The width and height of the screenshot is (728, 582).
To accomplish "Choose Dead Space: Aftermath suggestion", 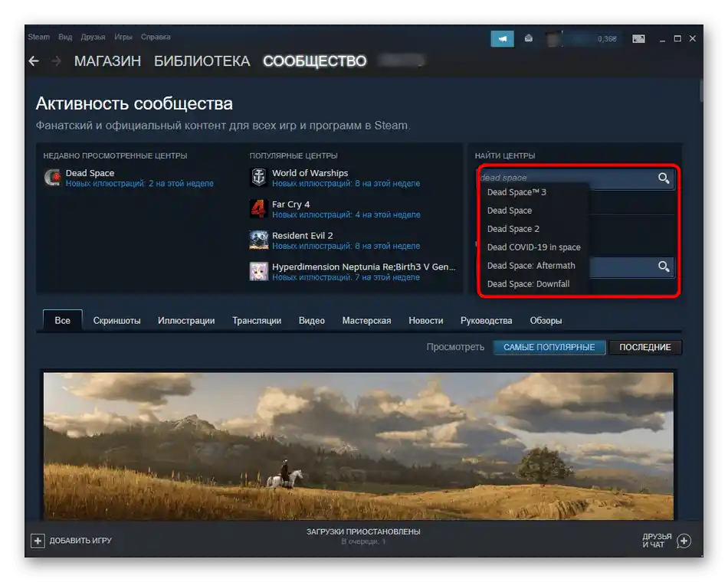I will pyautogui.click(x=531, y=266).
